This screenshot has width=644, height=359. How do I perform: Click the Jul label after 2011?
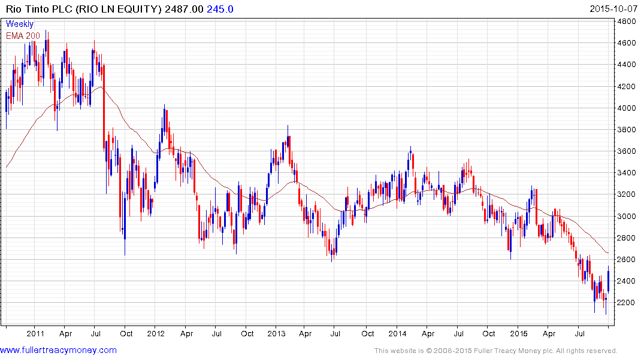tap(96, 333)
